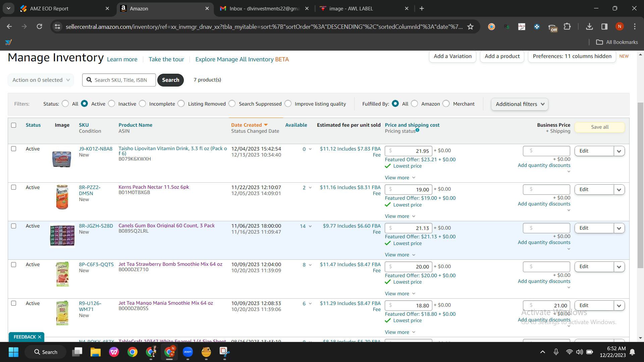Expand the Additional filters dropdown
This screenshot has height=362, width=644.
[x=520, y=104]
